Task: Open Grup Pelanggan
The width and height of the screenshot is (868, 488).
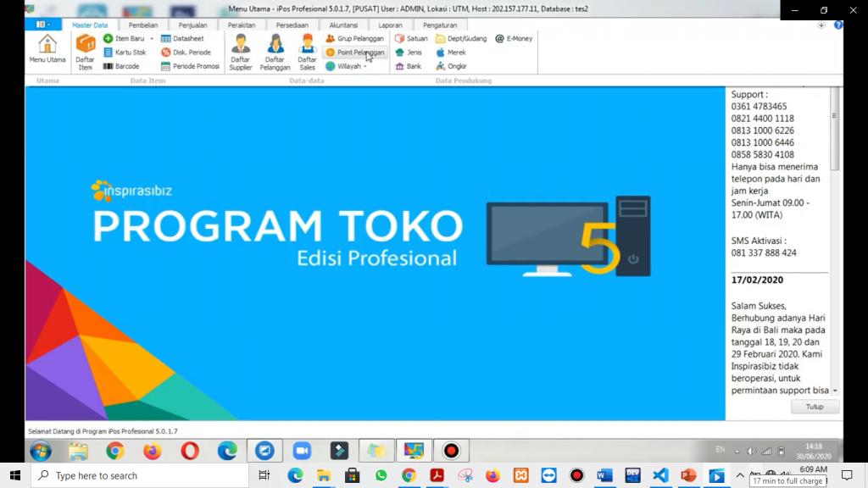Action: [x=355, y=38]
